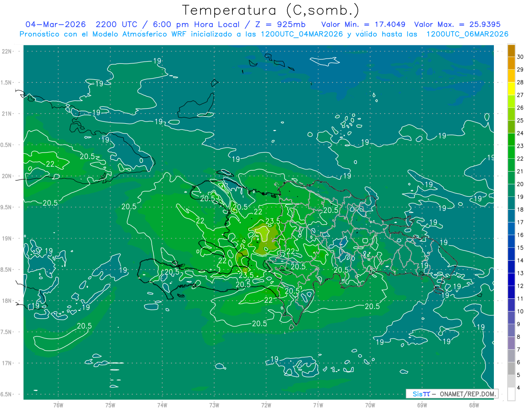Click the 'ONAMET/REP.DOM.' credit label
532x411 pixels.
(x=468, y=394)
